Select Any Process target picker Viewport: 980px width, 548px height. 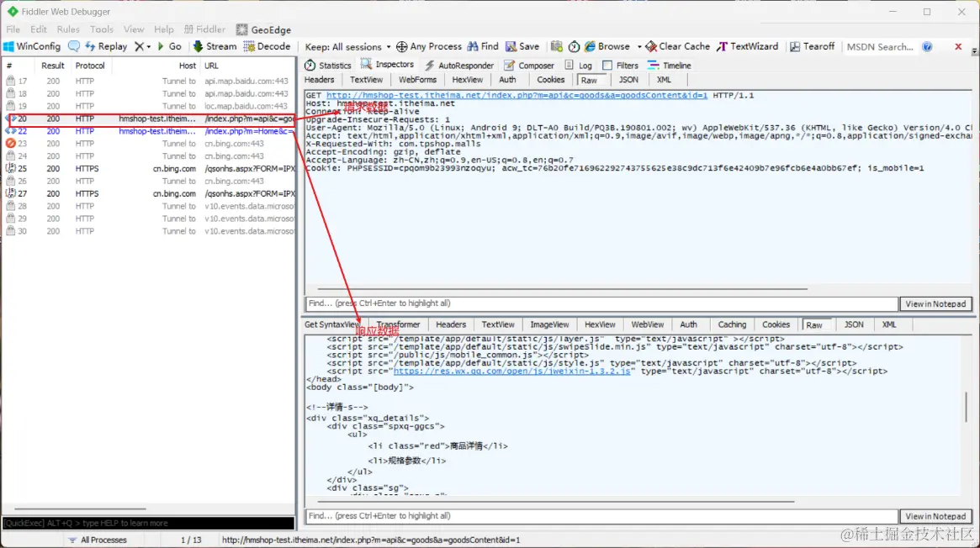click(429, 46)
